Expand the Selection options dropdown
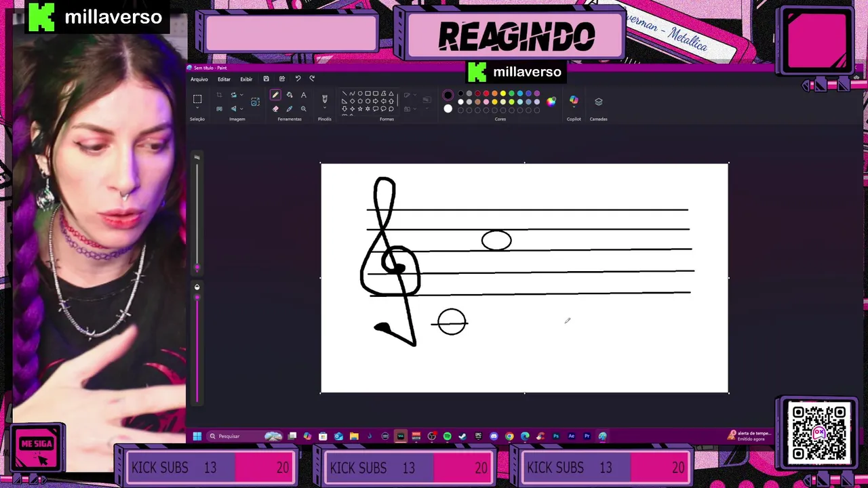 (x=197, y=106)
